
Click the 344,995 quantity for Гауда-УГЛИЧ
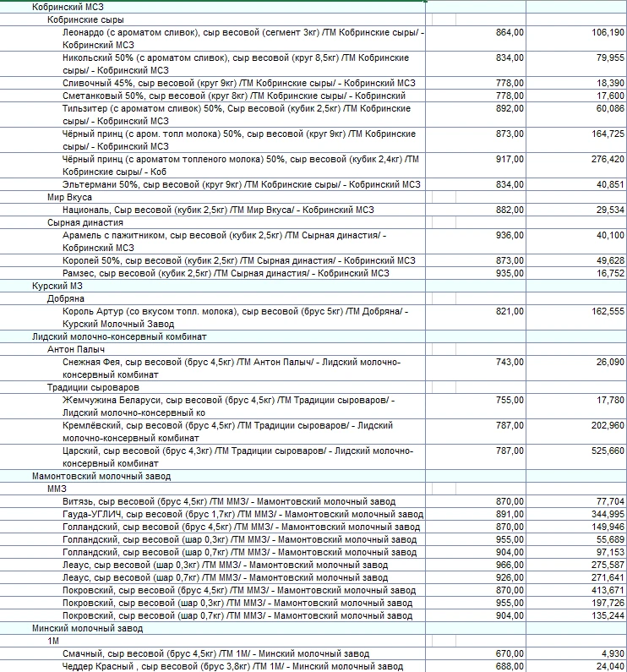(607, 514)
